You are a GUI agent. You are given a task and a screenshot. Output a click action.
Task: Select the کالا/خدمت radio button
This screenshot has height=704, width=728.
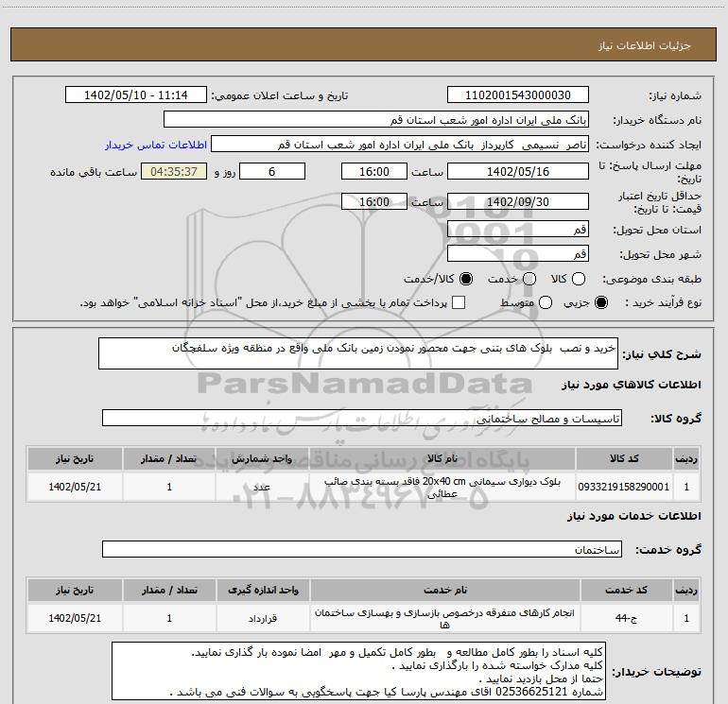tap(466, 279)
